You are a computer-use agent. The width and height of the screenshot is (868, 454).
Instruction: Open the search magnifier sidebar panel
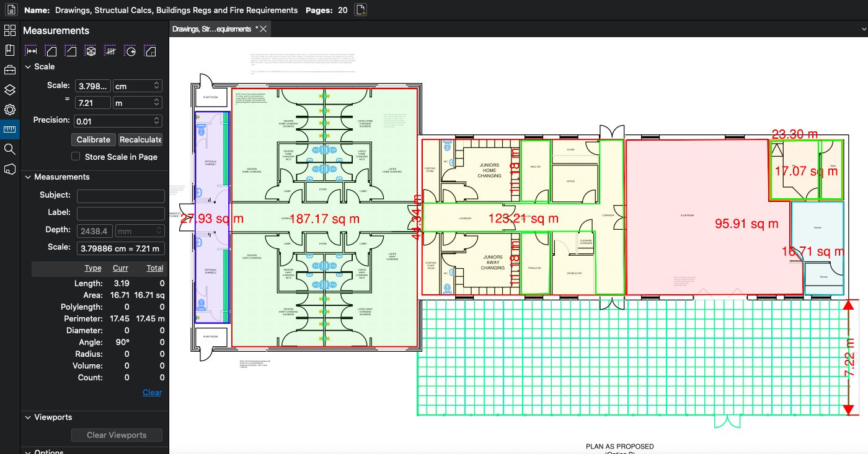[9, 149]
